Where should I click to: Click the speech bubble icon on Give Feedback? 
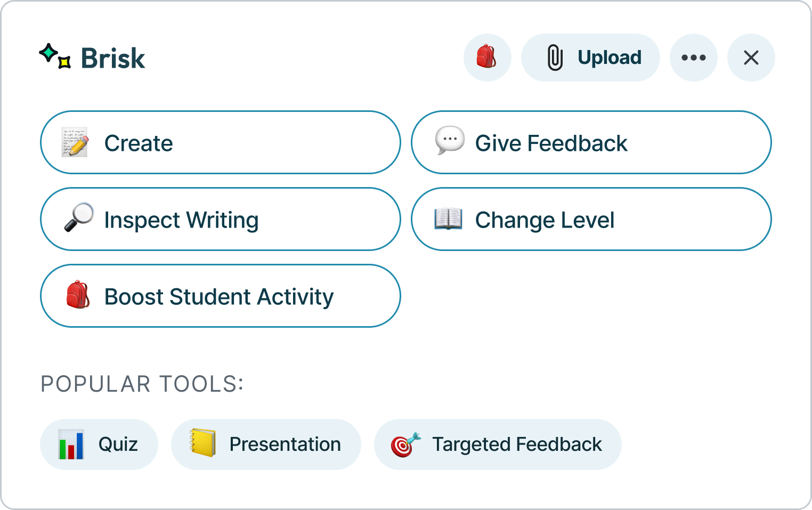point(450,141)
